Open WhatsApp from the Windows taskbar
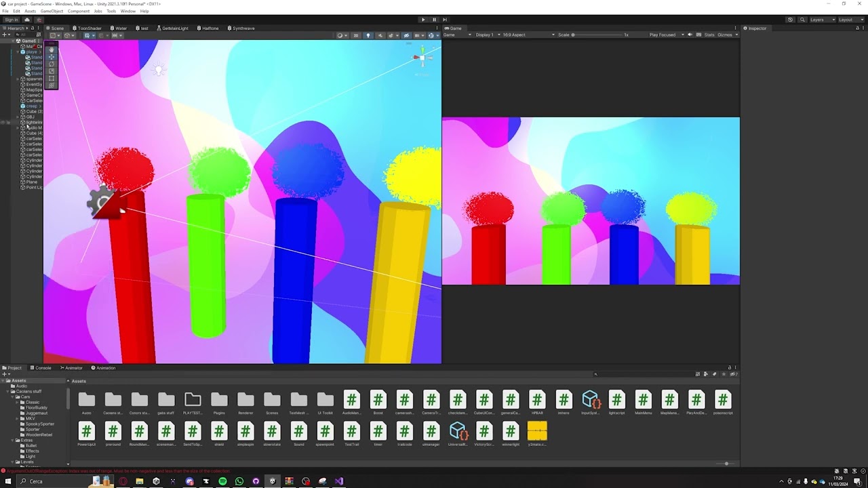 (x=239, y=481)
